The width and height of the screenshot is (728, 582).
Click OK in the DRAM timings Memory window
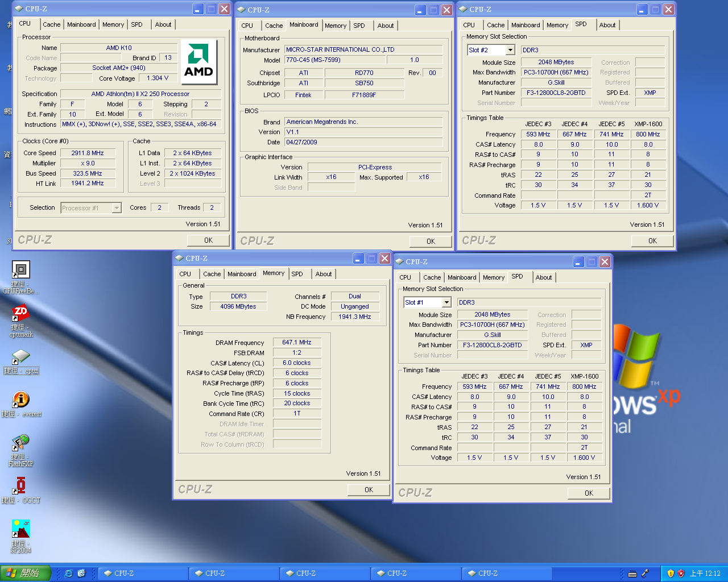369,490
